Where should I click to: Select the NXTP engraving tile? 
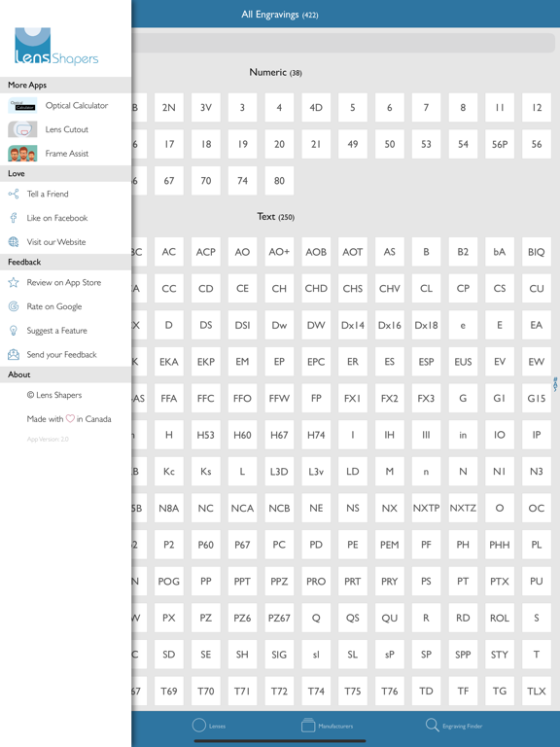tap(426, 509)
